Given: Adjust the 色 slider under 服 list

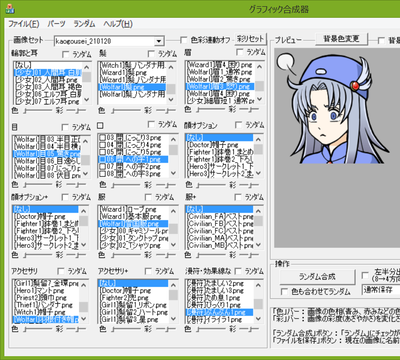Looking at the screenshot, I should (x=126, y=255).
